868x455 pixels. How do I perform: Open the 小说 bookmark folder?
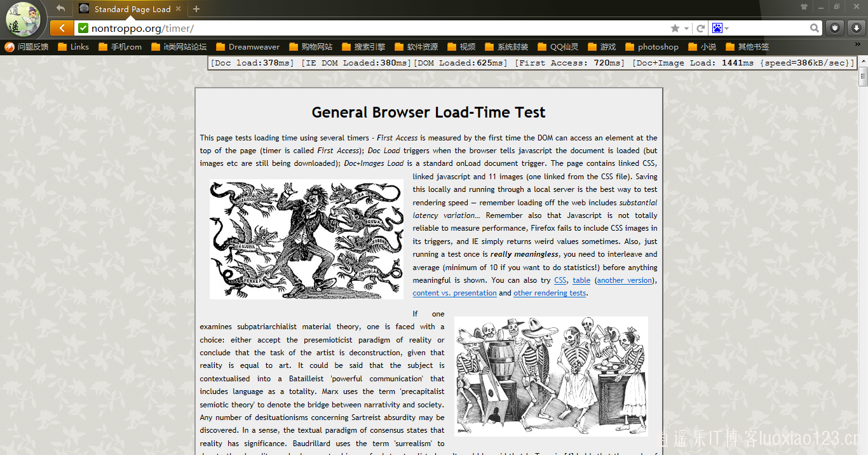click(702, 46)
